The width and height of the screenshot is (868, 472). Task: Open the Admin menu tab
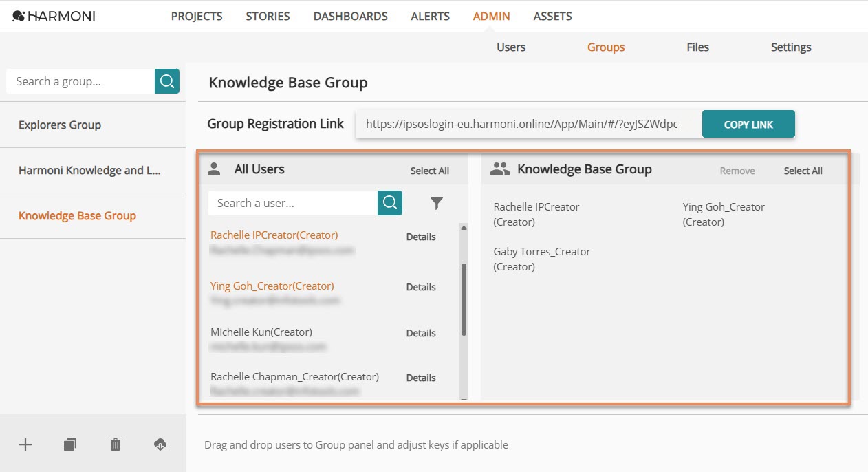(x=492, y=16)
